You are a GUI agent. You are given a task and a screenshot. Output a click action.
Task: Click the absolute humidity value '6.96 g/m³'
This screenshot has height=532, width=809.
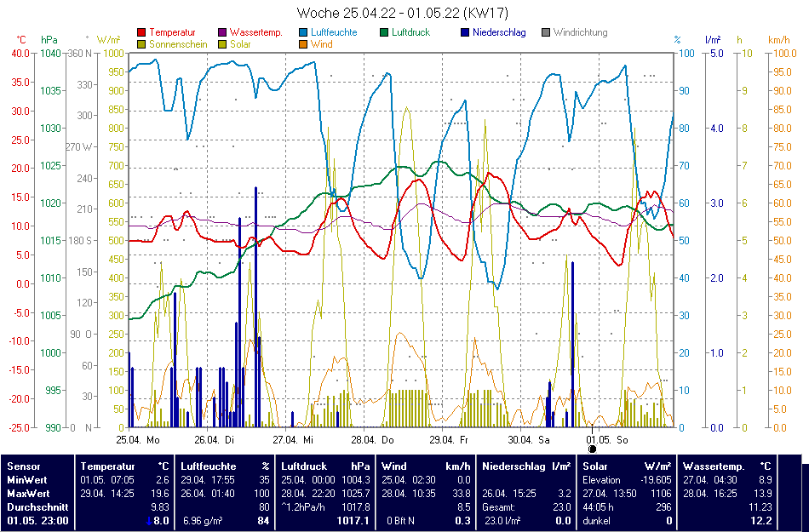(203, 521)
